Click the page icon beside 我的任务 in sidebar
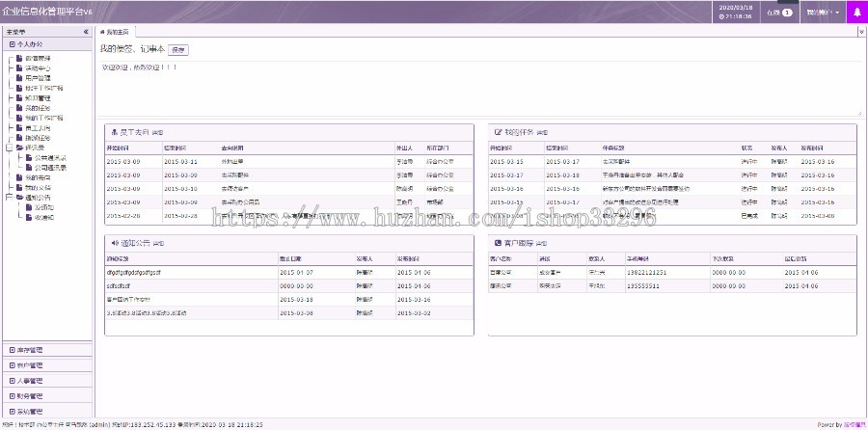The width and height of the screenshot is (868, 430). (19, 108)
